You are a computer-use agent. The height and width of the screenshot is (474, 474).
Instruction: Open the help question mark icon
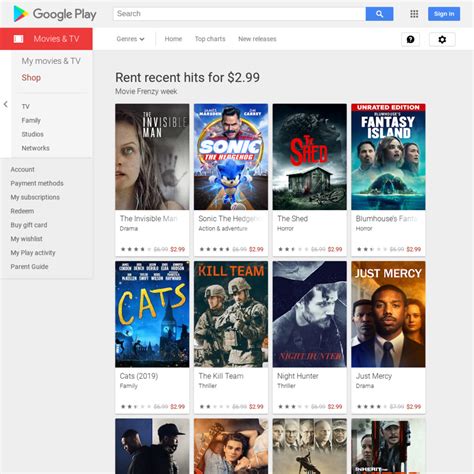click(x=410, y=39)
